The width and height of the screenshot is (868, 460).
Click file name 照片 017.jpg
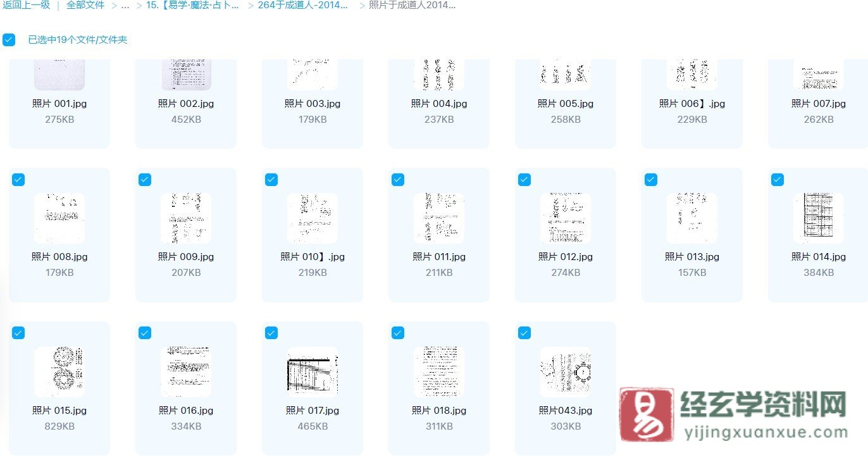pyautogui.click(x=313, y=411)
